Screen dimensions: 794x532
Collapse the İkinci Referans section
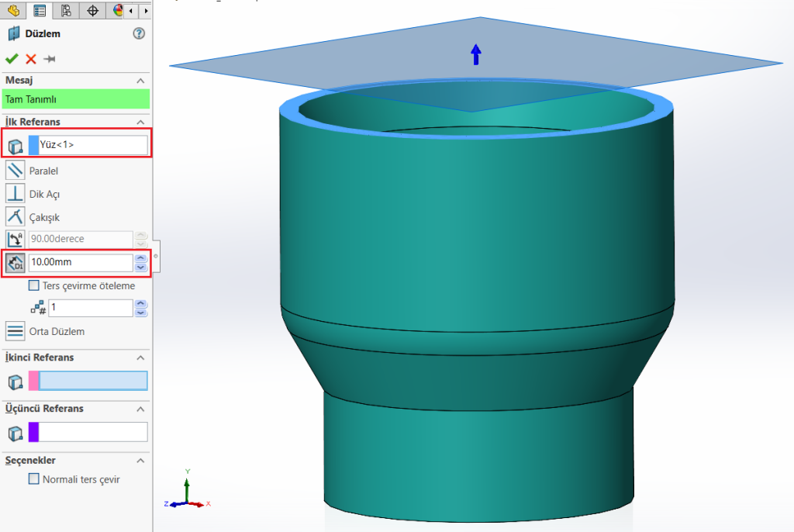(140, 358)
